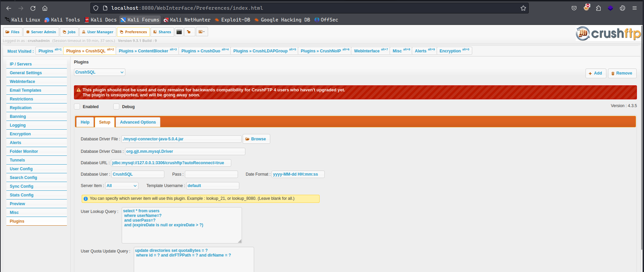Click the User Lookup Query textarea

tap(182, 225)
